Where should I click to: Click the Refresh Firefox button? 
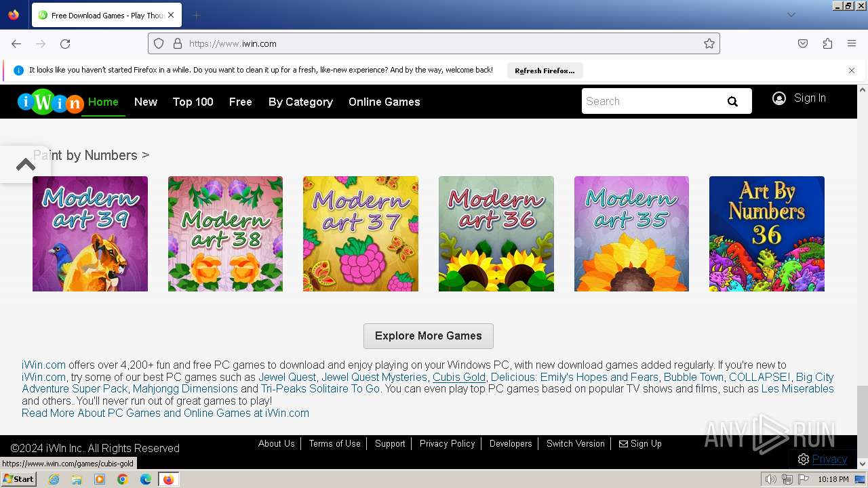pyautogui.click(x=545, y=70)
